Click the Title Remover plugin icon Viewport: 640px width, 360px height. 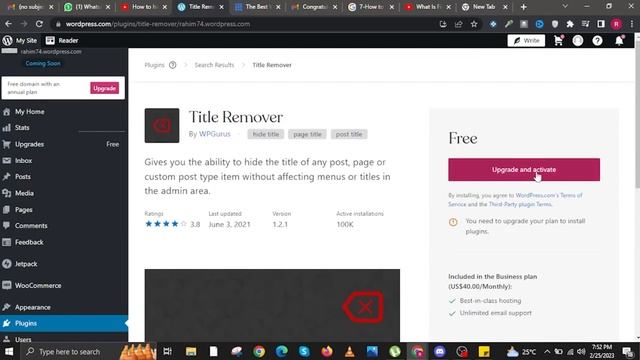(162, 125)
